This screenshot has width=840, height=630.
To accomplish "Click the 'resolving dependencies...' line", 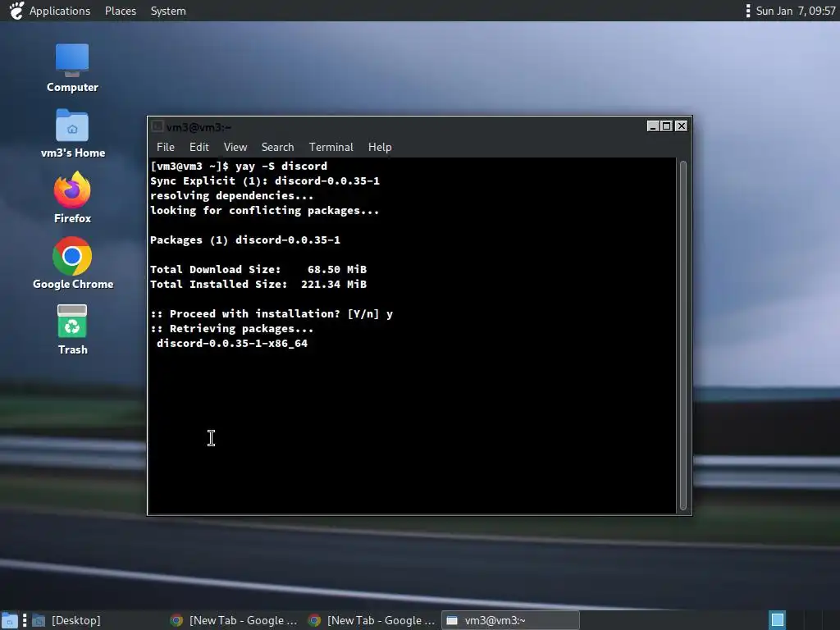I will coord(232,196).
